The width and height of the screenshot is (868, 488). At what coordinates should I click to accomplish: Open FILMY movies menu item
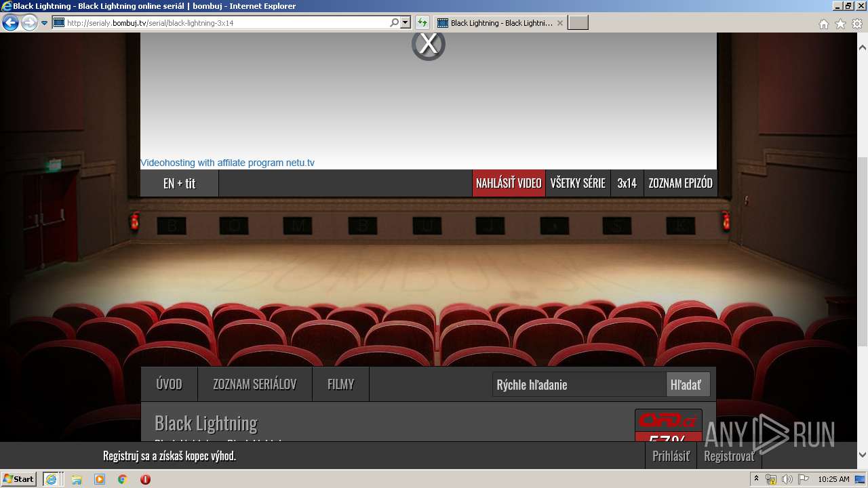click(340, 384)
